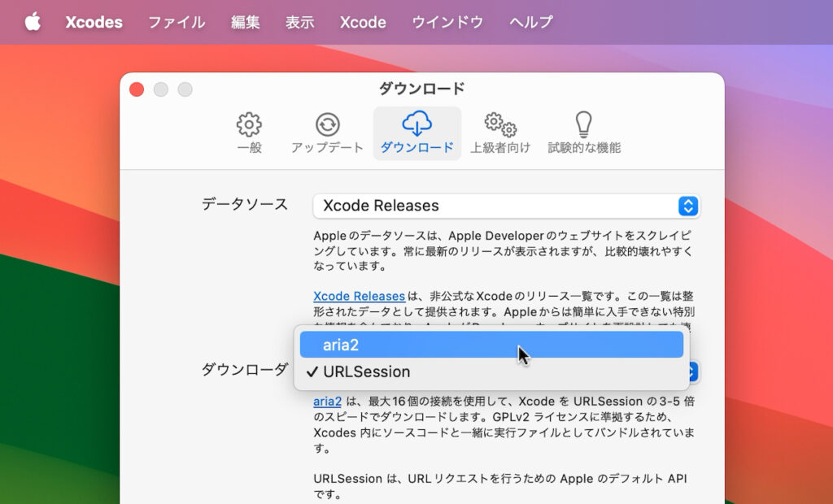Screen dimensions: 833x504
Task: Click the dropdown stepper arrows on データソース
Action: coord(688,206)
